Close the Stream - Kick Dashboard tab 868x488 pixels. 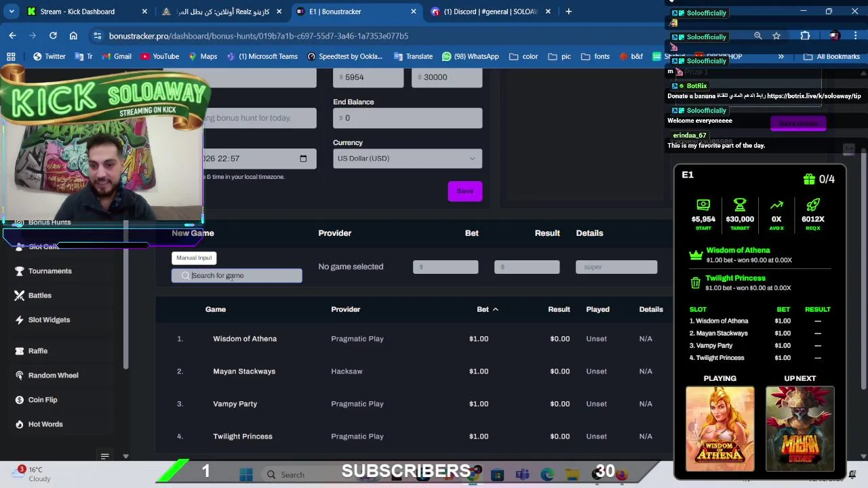[x=144, y=12]
